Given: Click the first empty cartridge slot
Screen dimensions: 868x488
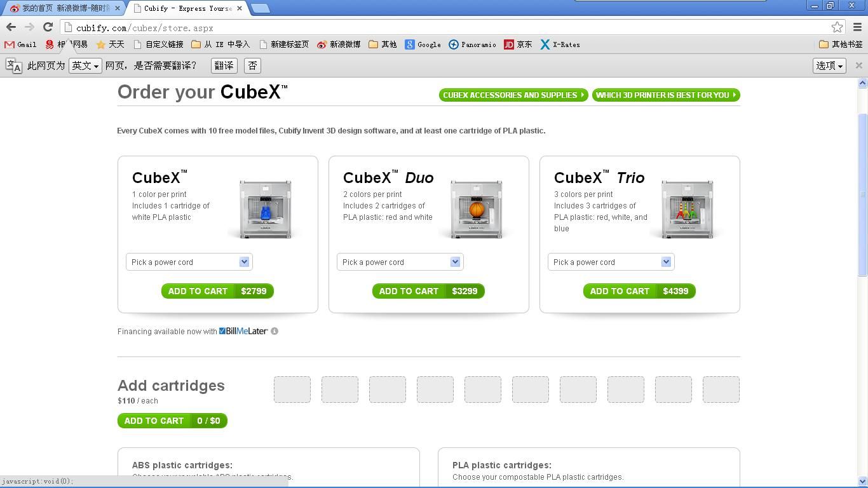Looking at the screenshot, I should click(x=292, y=390).
